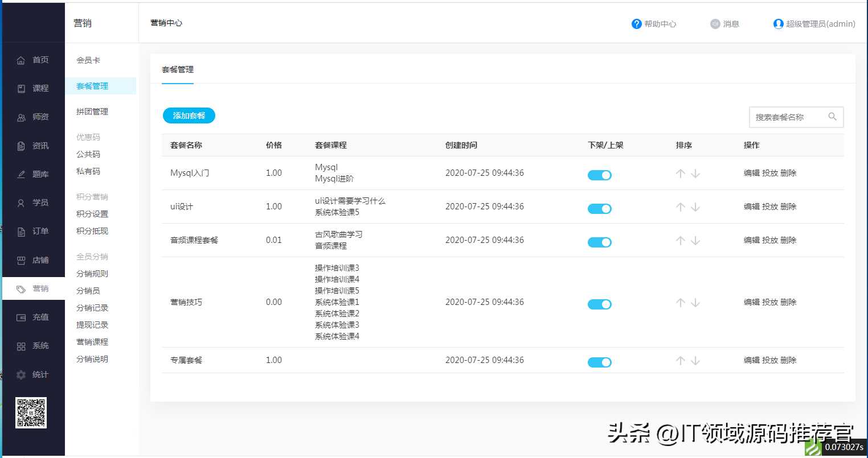Move 专属套餐 up in order
The height and width of the screenshot is (458, 868).
[x=681, y=361]
